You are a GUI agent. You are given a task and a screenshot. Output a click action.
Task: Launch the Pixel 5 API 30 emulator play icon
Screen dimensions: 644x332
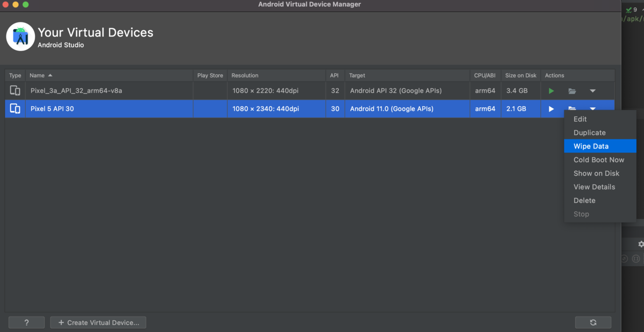coord(551,109)
